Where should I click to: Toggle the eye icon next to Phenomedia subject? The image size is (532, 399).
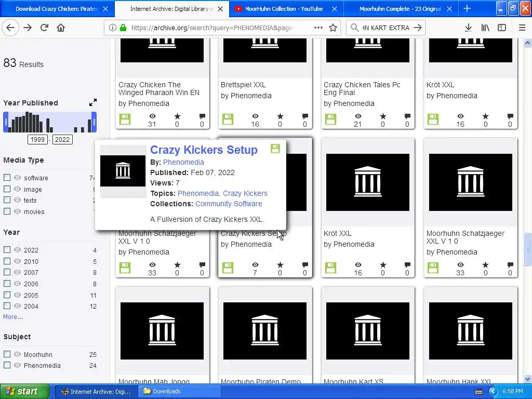pos(17,365)
